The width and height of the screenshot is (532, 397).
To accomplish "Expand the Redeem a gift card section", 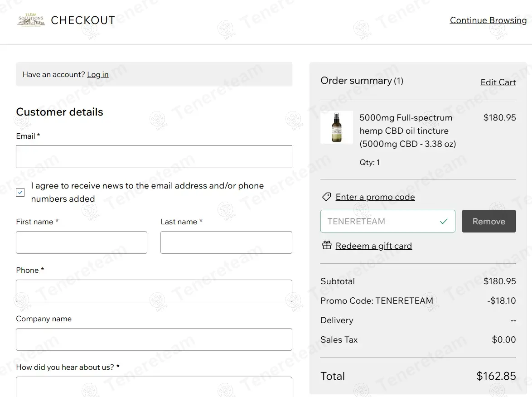I will click(x=373, y=246).
